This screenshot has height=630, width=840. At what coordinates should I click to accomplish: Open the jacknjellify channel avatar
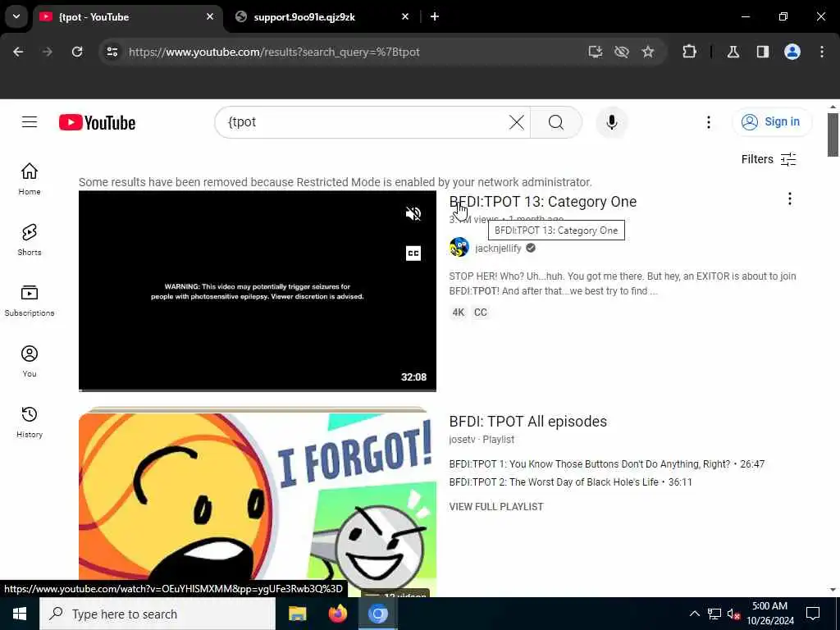(x=459, y=248)
